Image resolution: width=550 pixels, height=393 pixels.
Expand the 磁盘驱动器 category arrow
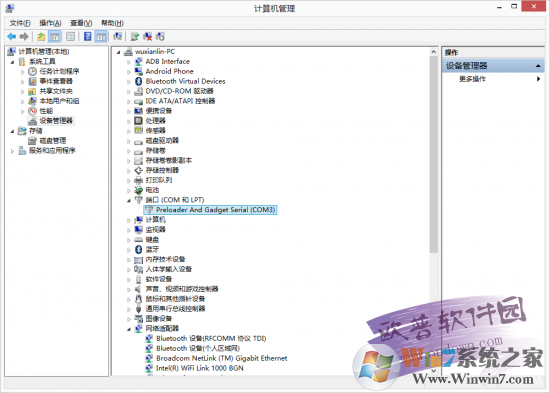click(129, 141)
